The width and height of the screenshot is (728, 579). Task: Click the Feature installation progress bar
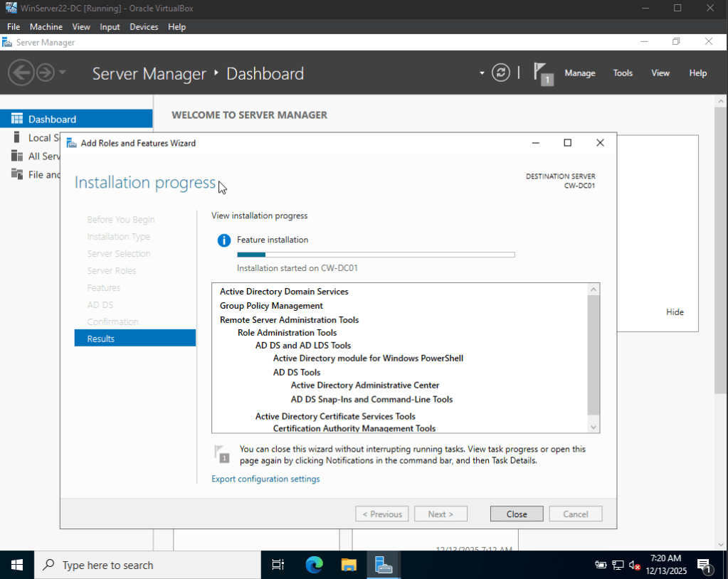coord(376,255)
